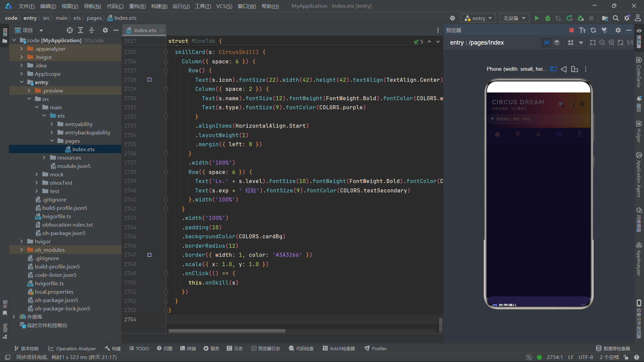Open the 终端 terminal tool tab
644x362 pixels.
coord(188,349)
